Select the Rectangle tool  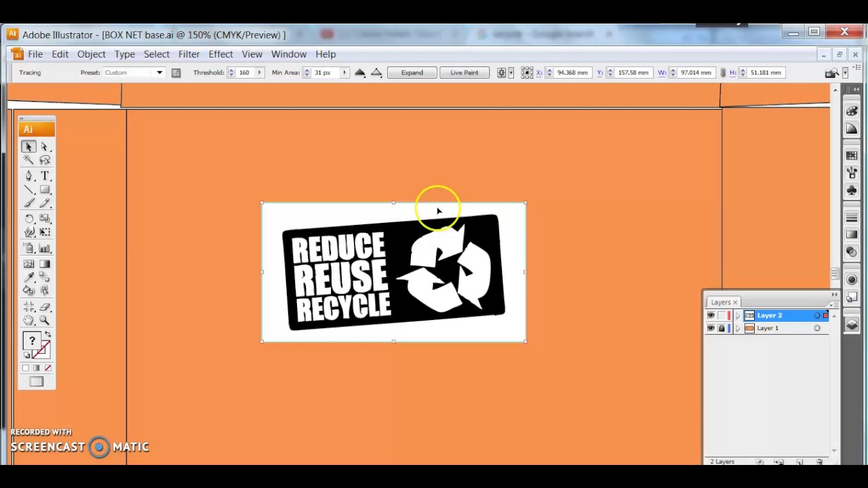[x=45, y=190]
